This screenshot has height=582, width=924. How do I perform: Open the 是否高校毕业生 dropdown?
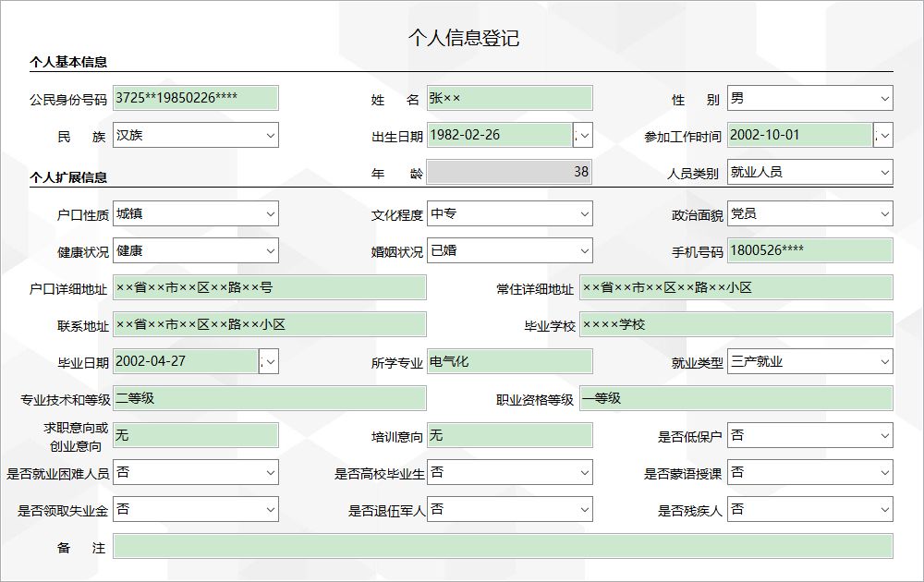(510, 472)
